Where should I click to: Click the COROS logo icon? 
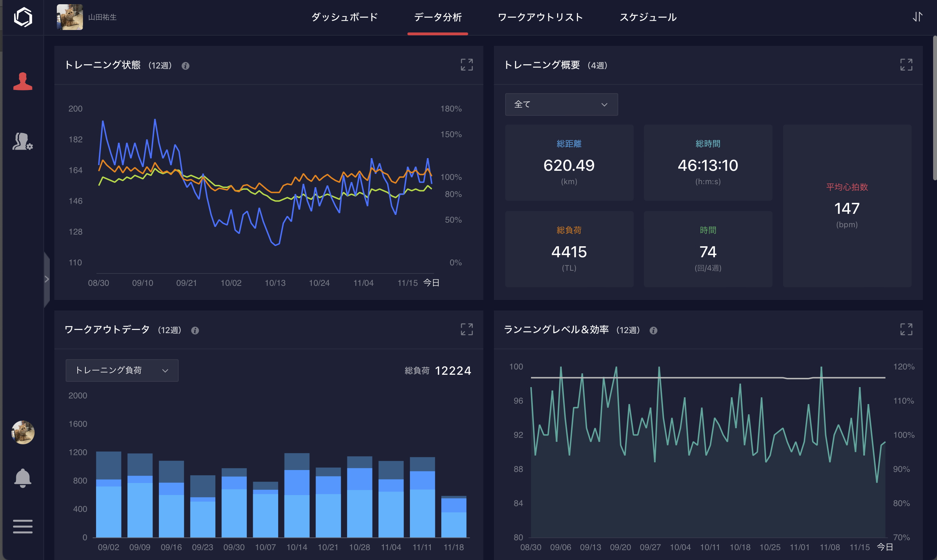point(23,17)
